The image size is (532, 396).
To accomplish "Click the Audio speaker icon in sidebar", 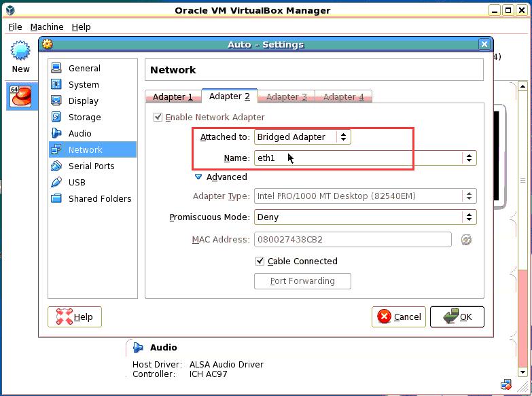I will pos(56,133).
